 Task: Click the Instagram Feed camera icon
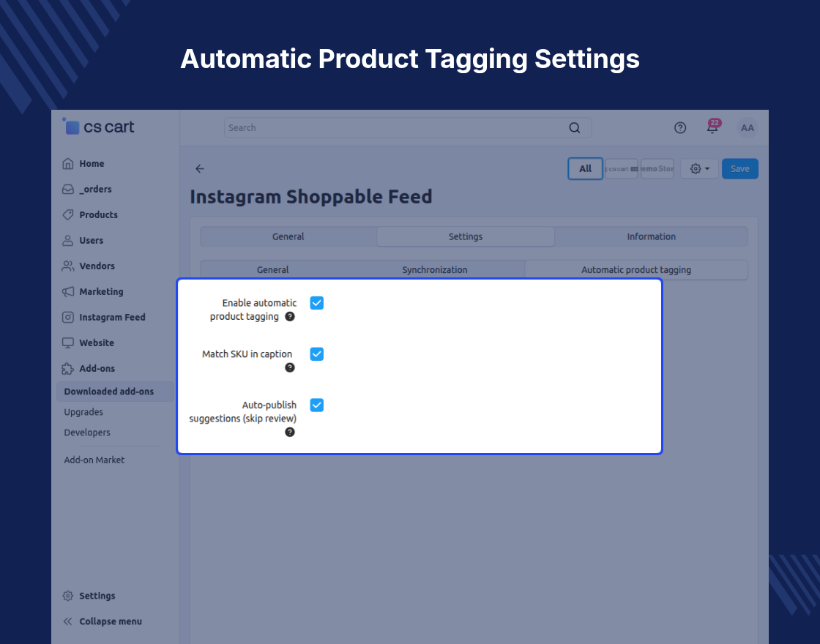tap(68, 318)
